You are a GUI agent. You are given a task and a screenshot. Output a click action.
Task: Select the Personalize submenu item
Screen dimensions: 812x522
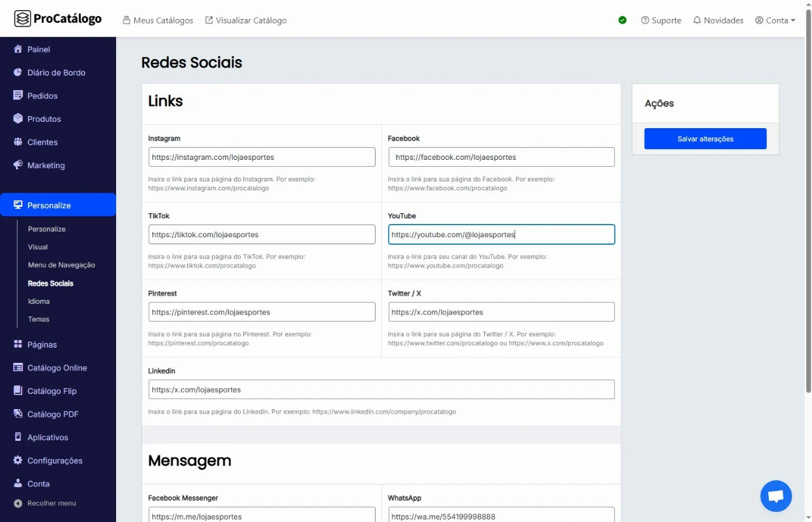tap(47, 229)
